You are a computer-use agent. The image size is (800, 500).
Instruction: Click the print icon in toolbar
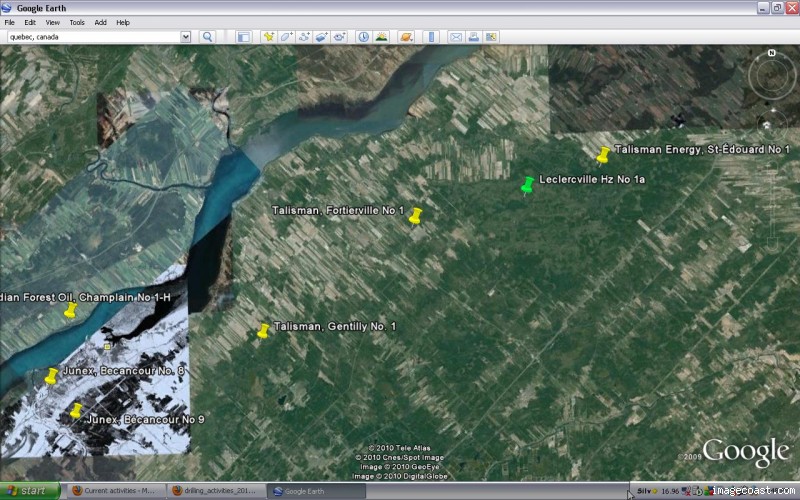pyautogui.click(x=473, y=37)
